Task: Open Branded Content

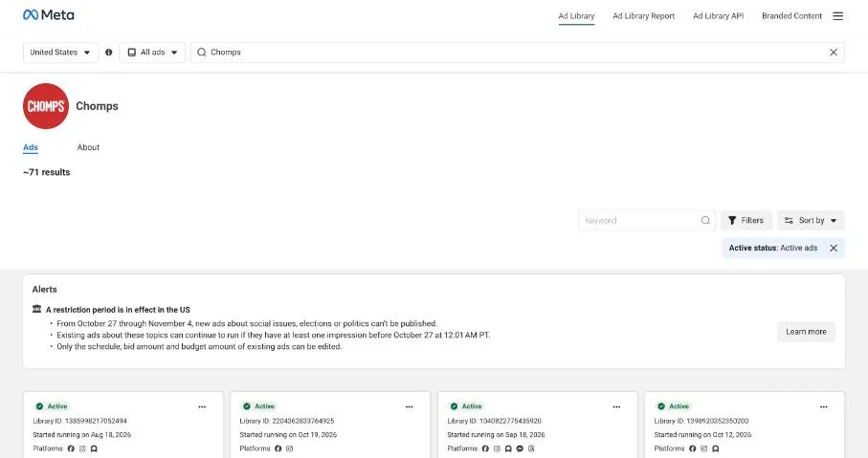Action: tap(791, 16)
